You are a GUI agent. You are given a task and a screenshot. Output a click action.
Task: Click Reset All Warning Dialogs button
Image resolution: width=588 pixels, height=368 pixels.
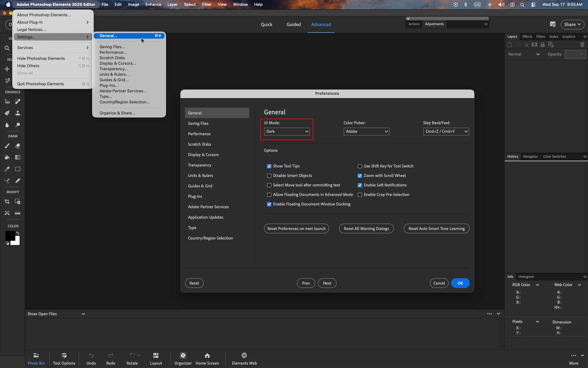click(x=366, y=228)
